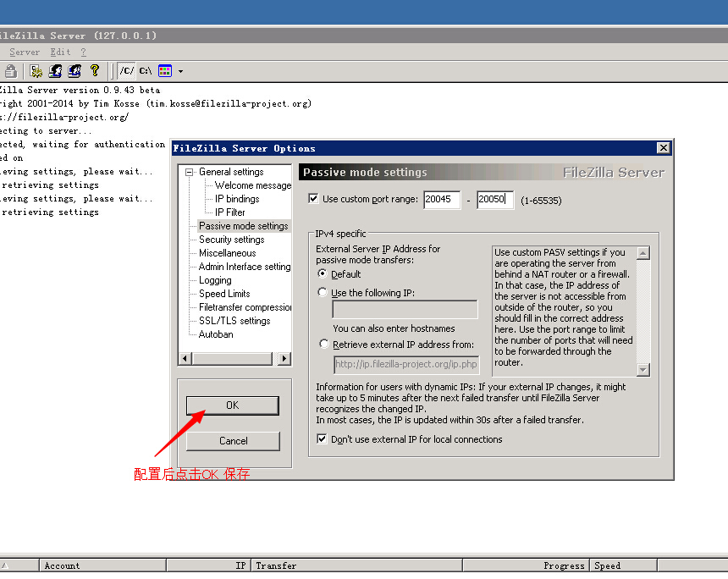Select Admin Interface setting in tree

tap(245, 267)
